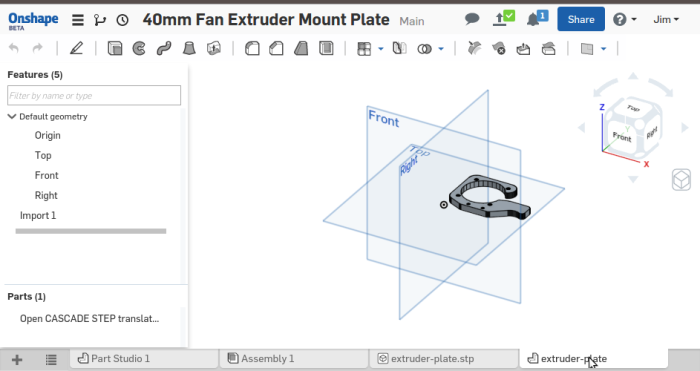Click the Redo arrow in the toolbar
Screen dimensions: 700x371
click(38, 48)
